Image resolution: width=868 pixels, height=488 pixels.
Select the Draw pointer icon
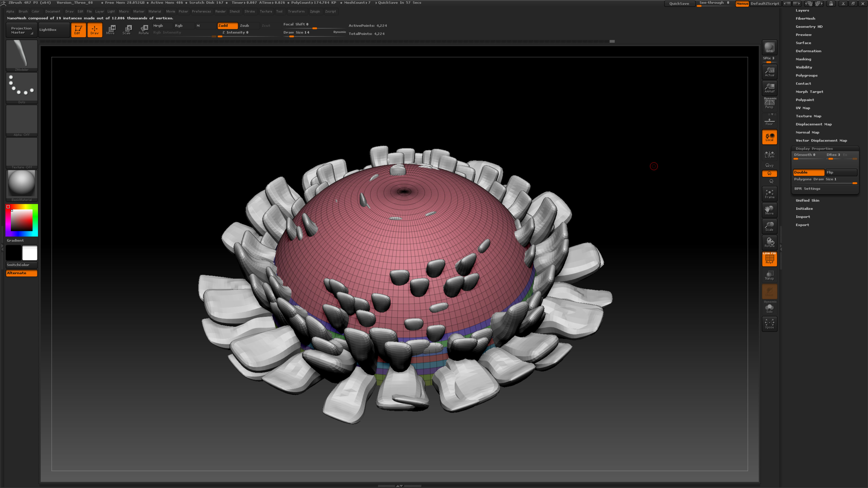coord(95,30)
